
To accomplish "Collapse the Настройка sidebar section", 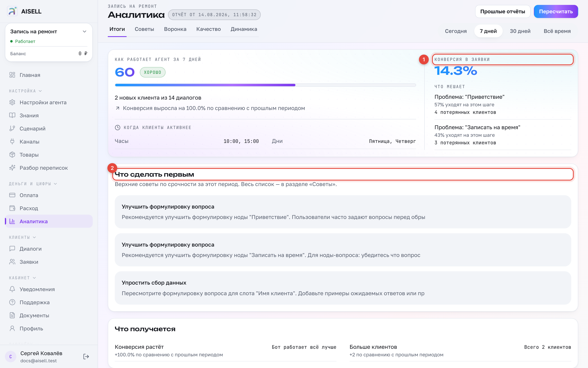I will pyautogui.click(x=25, y=91).
